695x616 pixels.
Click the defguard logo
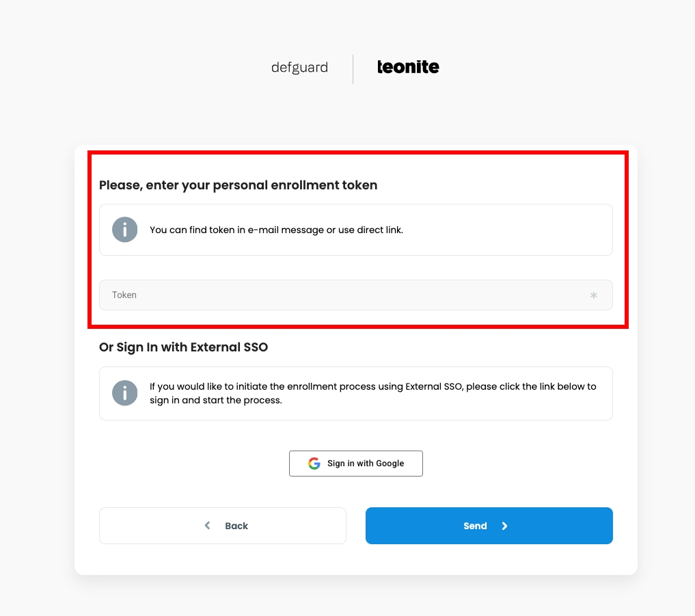[299, 68]
